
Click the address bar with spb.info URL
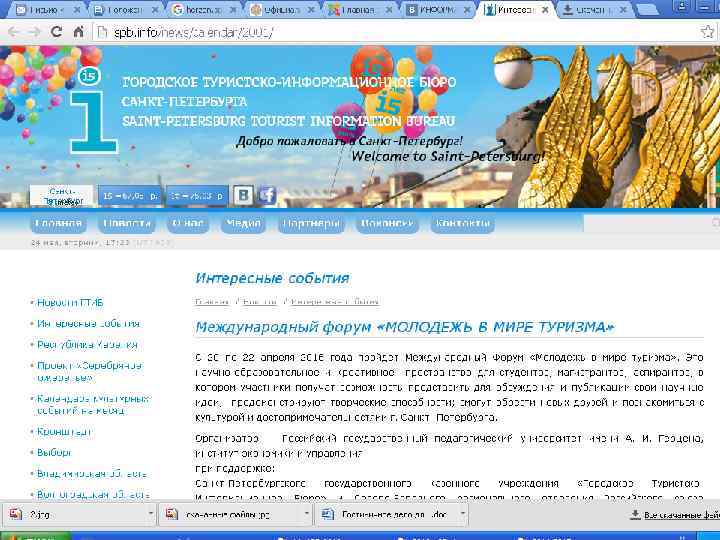395,32
